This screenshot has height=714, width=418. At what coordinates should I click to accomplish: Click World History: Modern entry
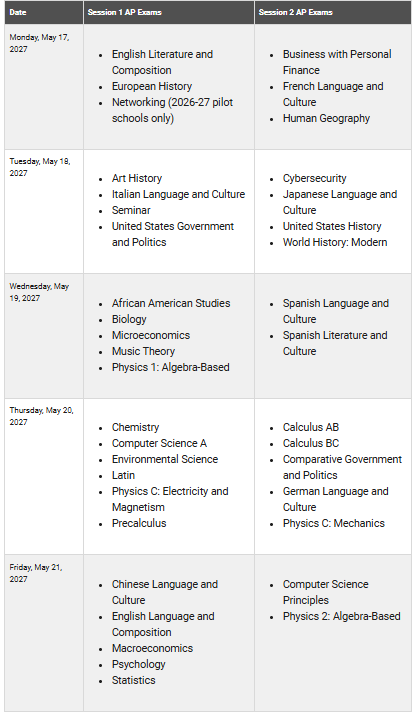(335, 242)
